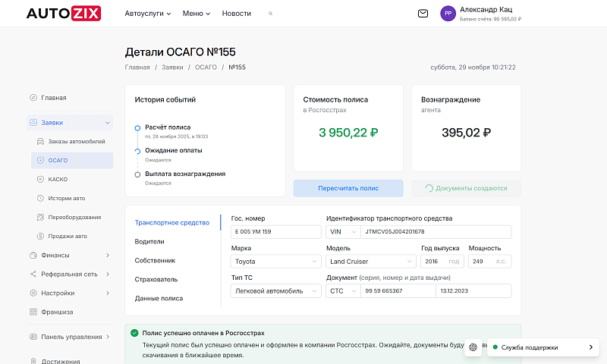Open the СТС document type dropdown

click(343, 291)
